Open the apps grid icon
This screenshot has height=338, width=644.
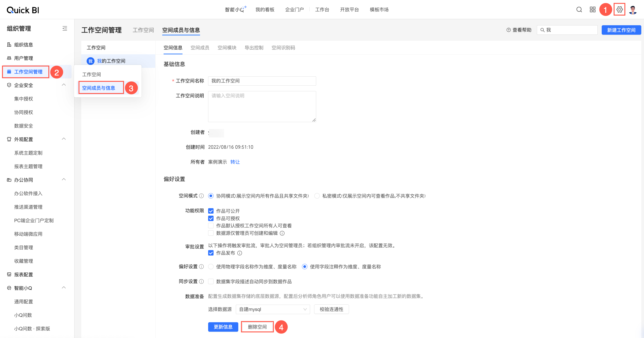[x=592, y=9]
